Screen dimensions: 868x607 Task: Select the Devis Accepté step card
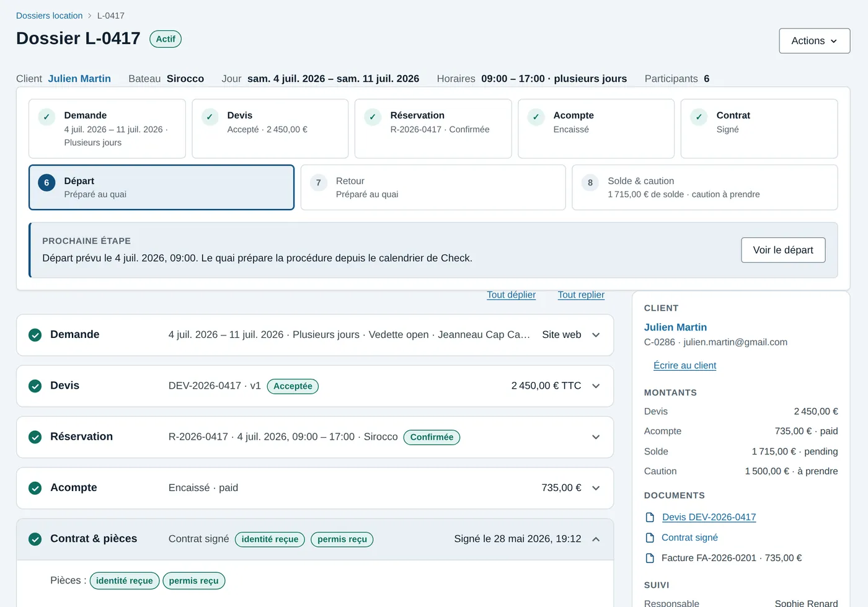(x=270, y=129)
